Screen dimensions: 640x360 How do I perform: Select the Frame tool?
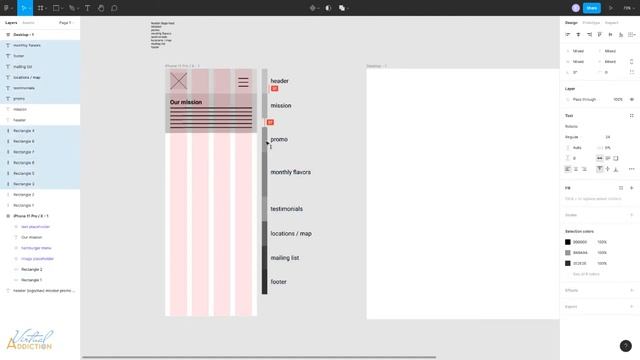point(40,8)
